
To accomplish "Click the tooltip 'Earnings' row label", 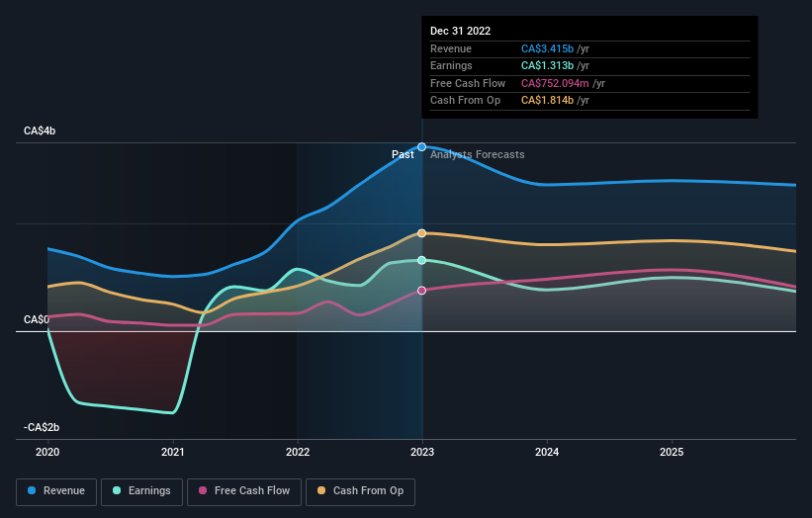I will click(451, 65).
